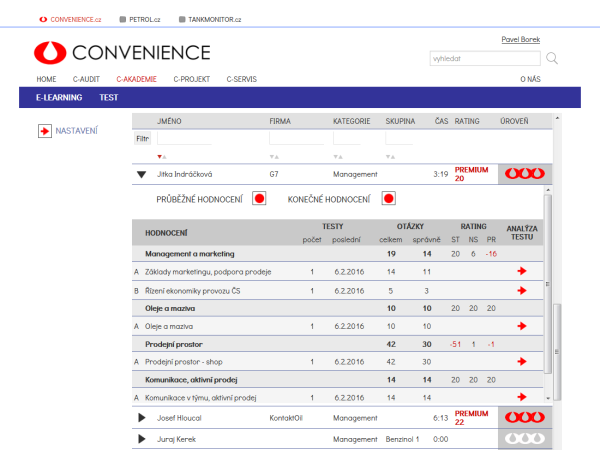Open test analysis for Řízení ekonomiky provozu ČS
600x450 pixels.
pyautogui.click(x=522, y=290)
